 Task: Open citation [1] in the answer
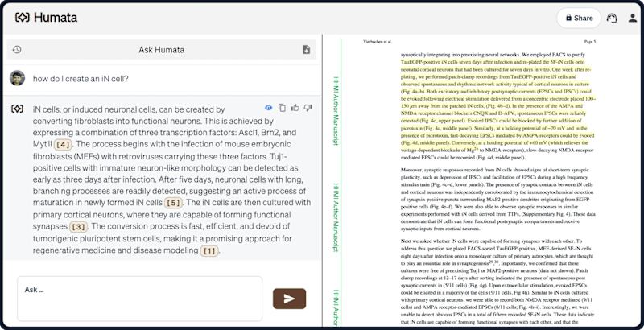pos(209,251)
